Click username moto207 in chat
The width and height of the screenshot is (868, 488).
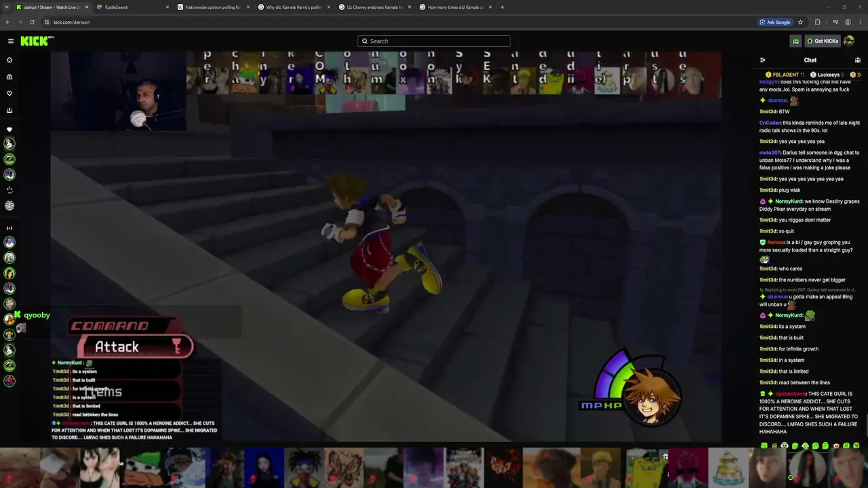[x=770, y=152]
